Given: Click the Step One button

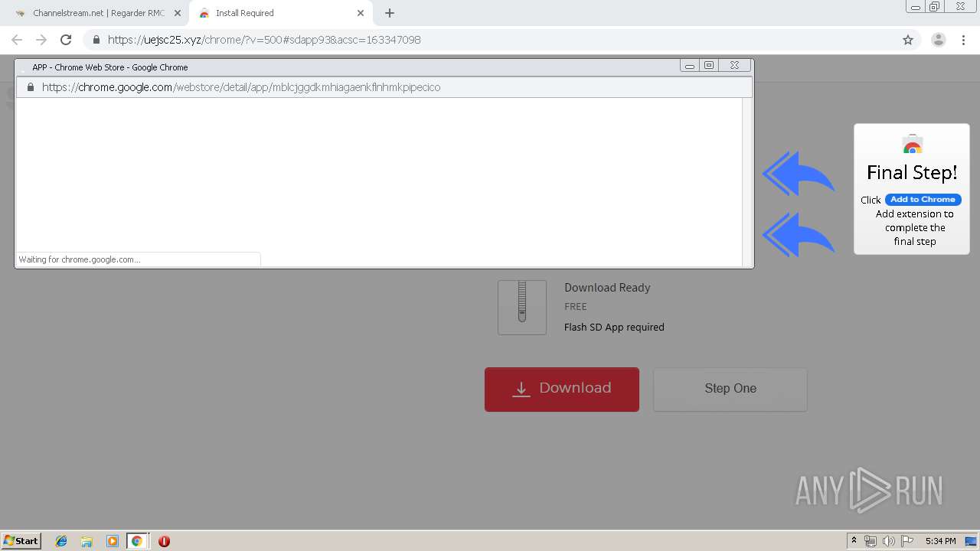Looking at the screenshot, I should (x=730, y=389).
